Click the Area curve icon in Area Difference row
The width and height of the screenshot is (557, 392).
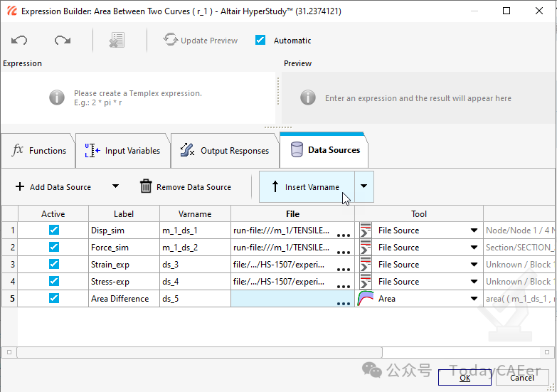point(366,299)
